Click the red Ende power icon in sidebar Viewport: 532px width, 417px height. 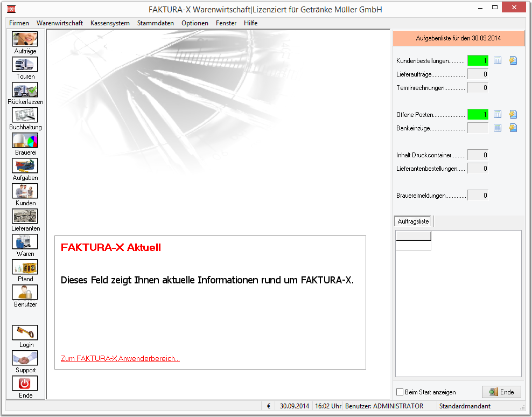pos(25,383)
